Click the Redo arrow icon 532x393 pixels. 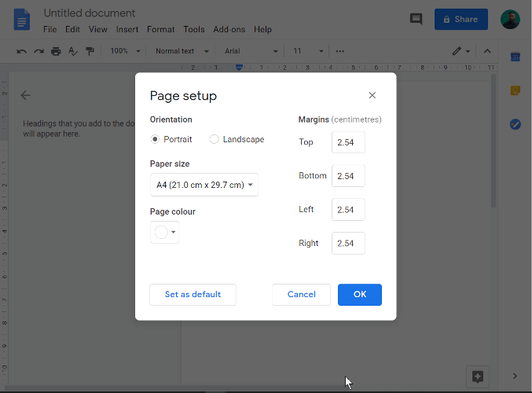coord(39,51)
